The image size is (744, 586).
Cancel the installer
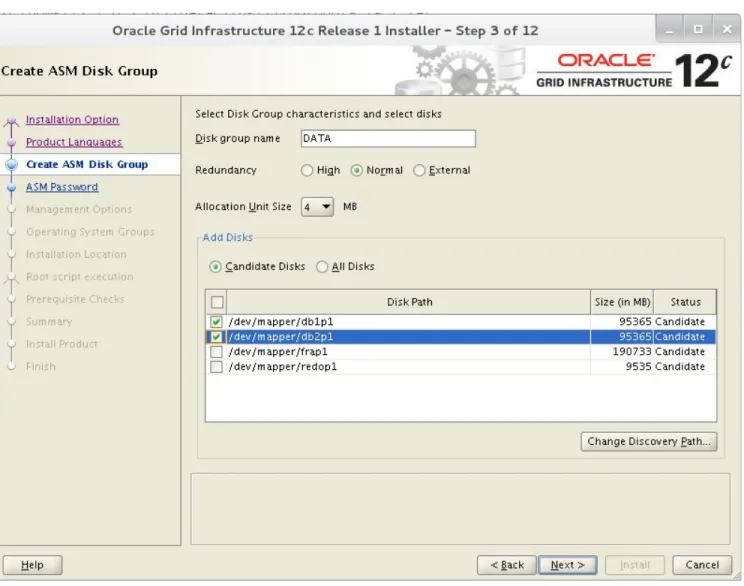click(x=702, y=565)
